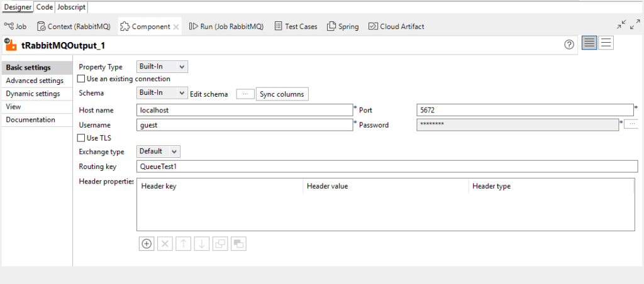
Task: Open Test Cases tab
Action: [296, 26]
